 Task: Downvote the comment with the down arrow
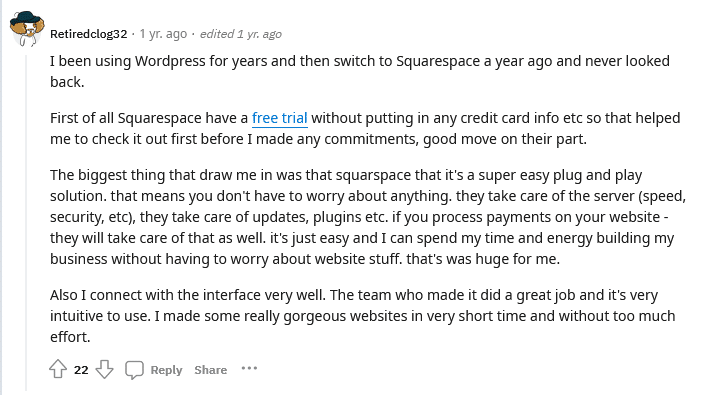click(x=104, y=369)
